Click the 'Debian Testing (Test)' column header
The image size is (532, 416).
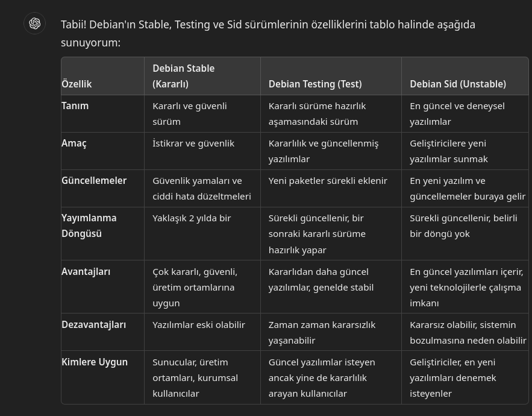(x=315, y=84)
